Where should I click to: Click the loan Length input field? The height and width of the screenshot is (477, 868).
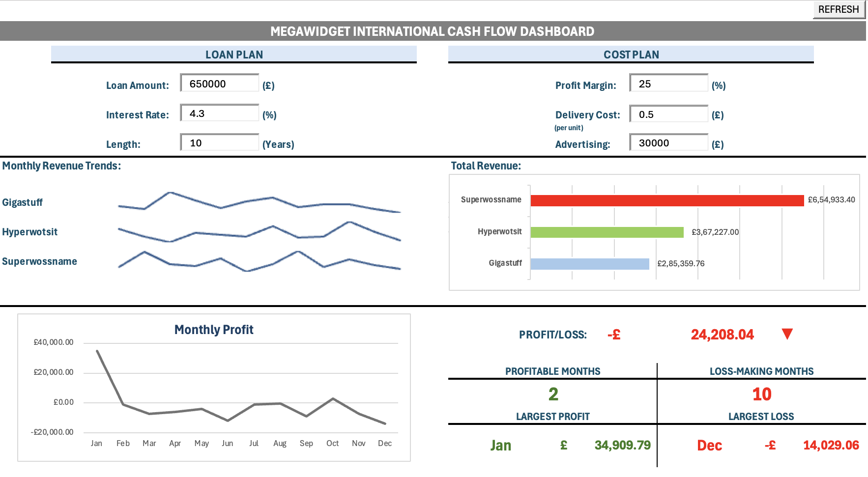click(x=219, y=142)
